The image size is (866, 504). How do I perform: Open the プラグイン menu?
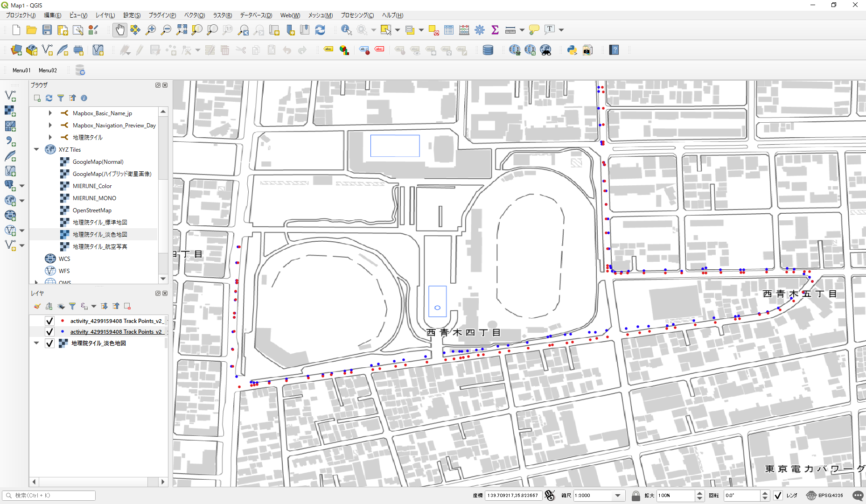point(162,15)
